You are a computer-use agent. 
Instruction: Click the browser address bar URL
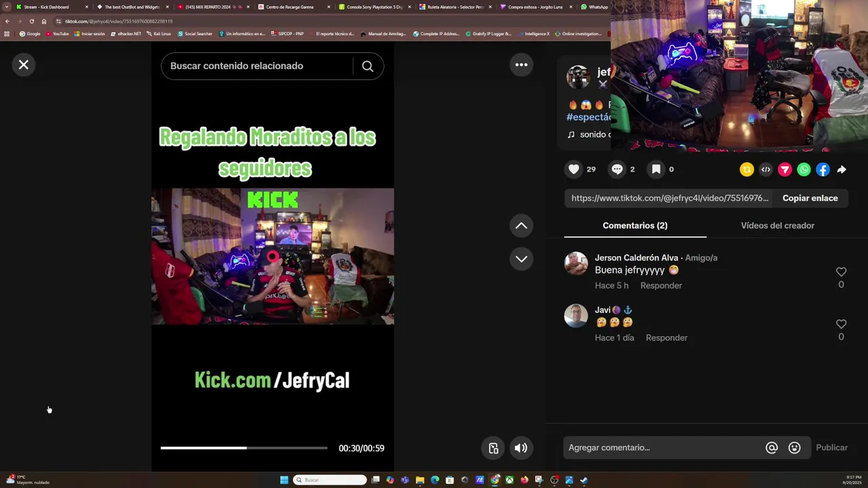119,21
